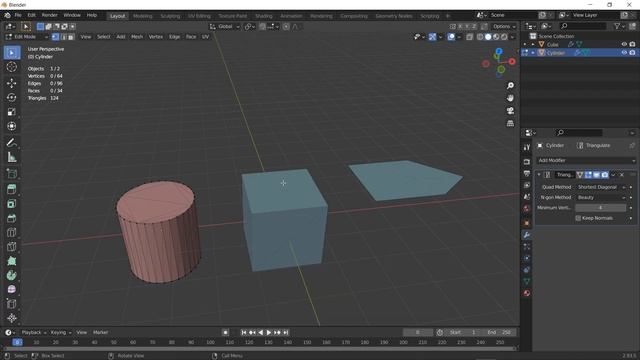Open the Render menu

[49, 15]
